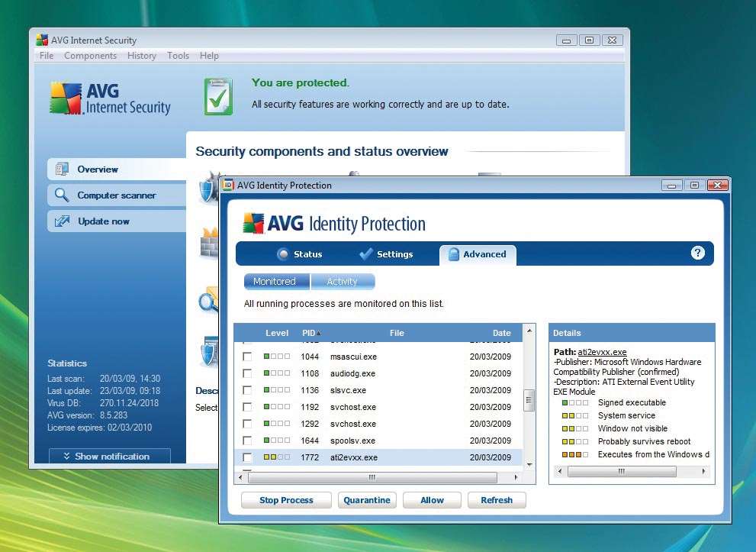
Task: Click the email scanner magnifier icon
Action: click(206, 302)
